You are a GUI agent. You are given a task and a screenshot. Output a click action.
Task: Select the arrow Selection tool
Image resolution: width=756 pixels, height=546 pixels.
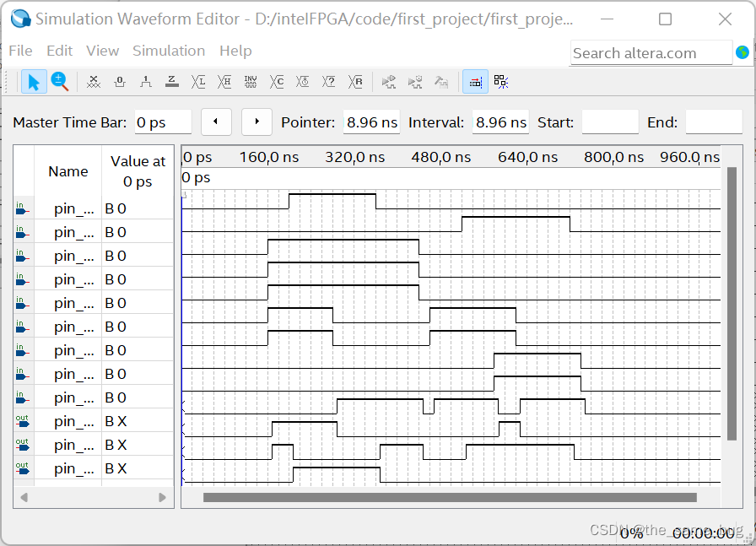[34, 82]
